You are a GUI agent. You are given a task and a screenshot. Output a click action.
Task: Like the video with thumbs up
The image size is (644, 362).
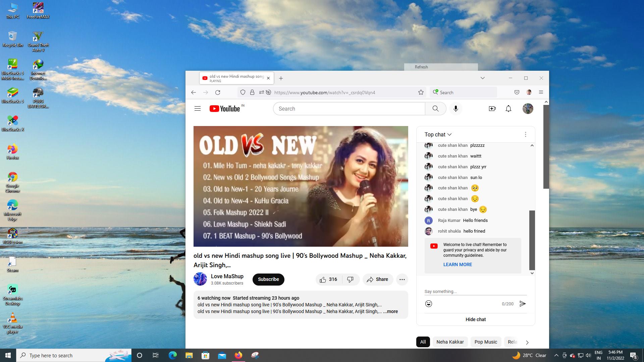click(x=323, y=280)
